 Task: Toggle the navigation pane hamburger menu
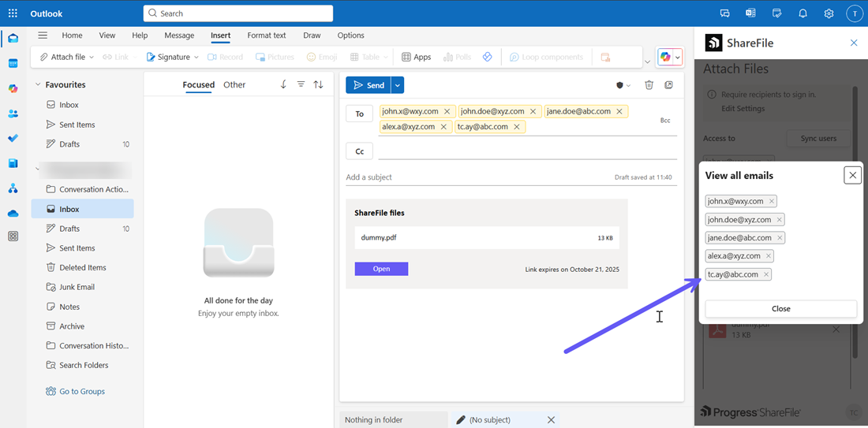[x=43, y=35]
